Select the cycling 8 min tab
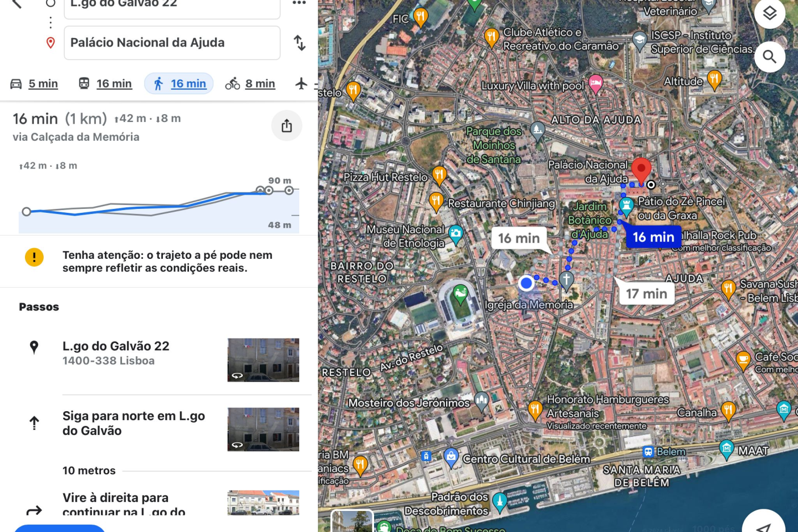This screenshot has height=532, width=798. (x=250, y=84)
